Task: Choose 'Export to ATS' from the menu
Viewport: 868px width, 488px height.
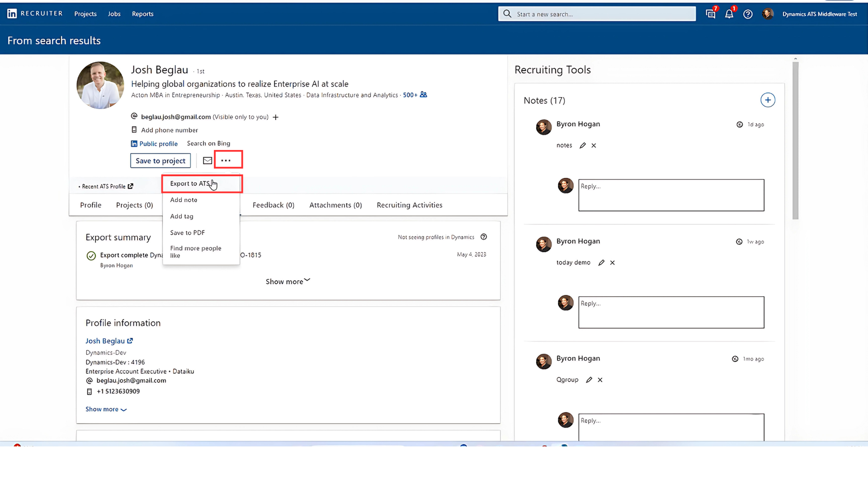Action: [201, 183]
